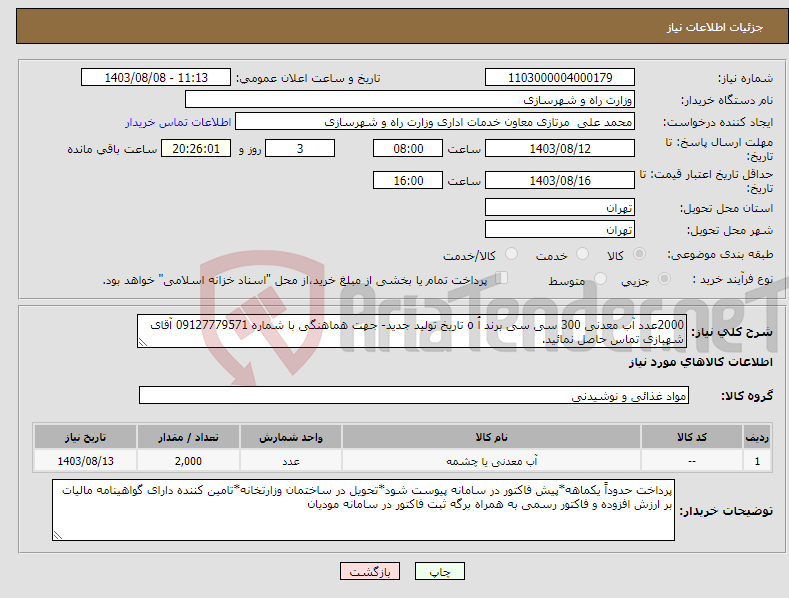Click the delivery city field تهران
Screen dimensions: 789x598
[x=560, y=230]
